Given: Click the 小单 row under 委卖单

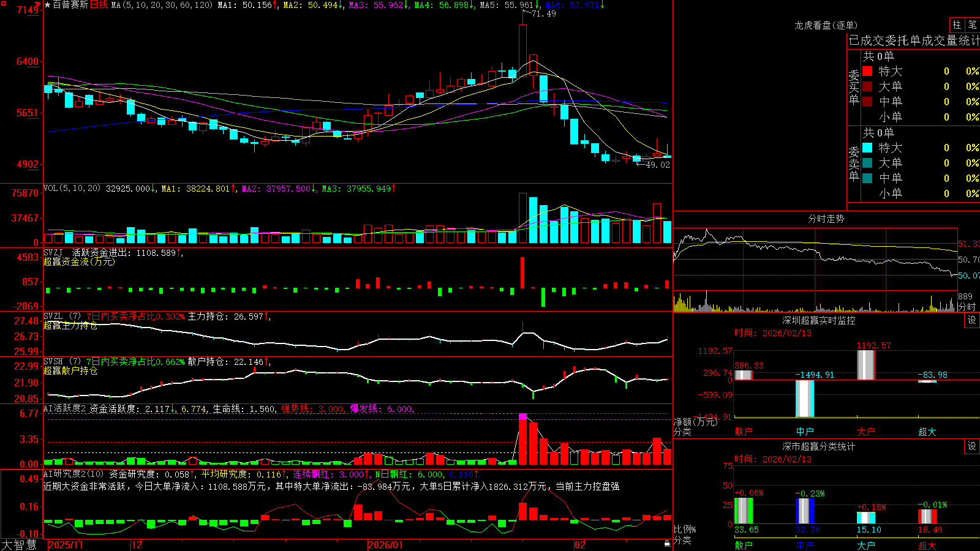Looking at the screenshot, I should pyautogui.click(x=921, y=193).
